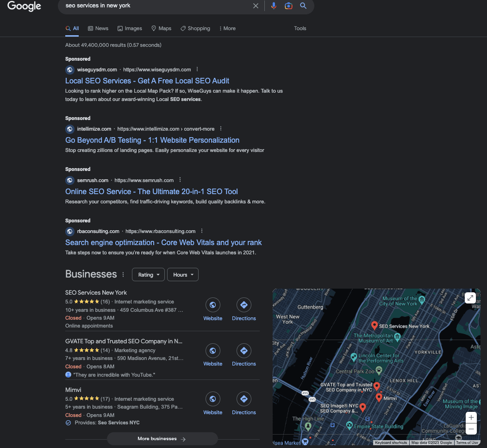Select SEO Image NYC map pin
This screenshot has width=487, height=448.
click(362, 407)
